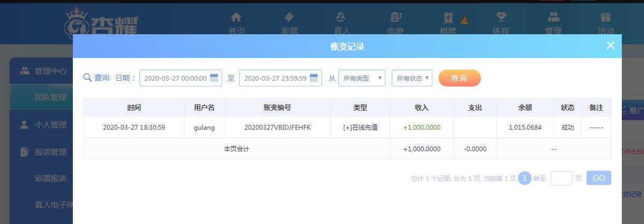644x224 pixels.
Task: Select 彩票报表 in the sidebar
Action: tap(51, 178)
